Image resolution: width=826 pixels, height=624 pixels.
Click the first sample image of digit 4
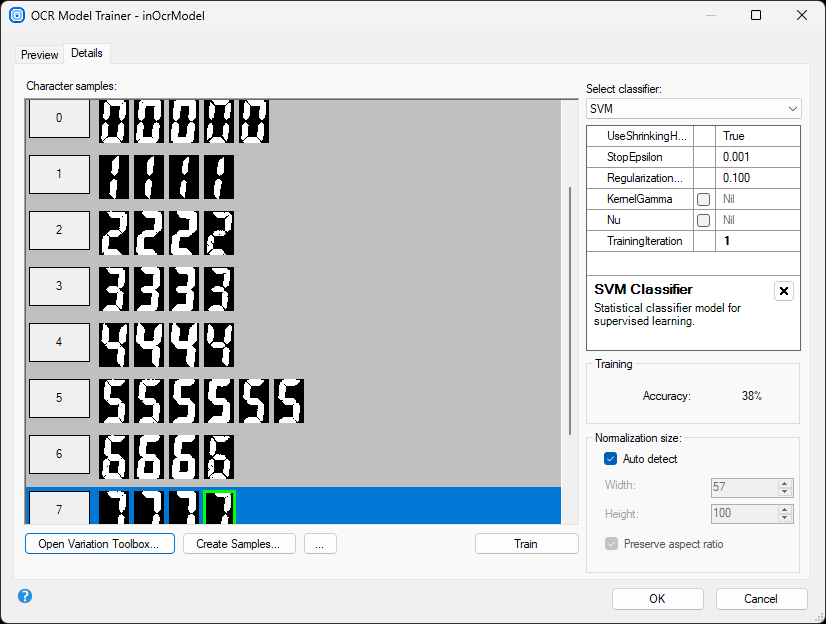[x=114, y=345]
